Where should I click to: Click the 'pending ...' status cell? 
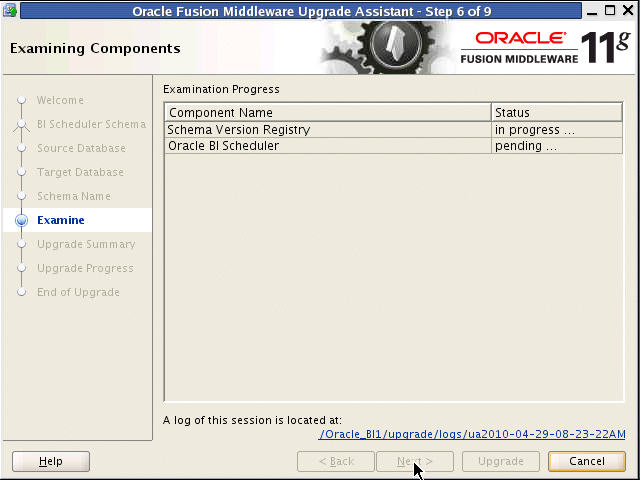click(557, 146)
